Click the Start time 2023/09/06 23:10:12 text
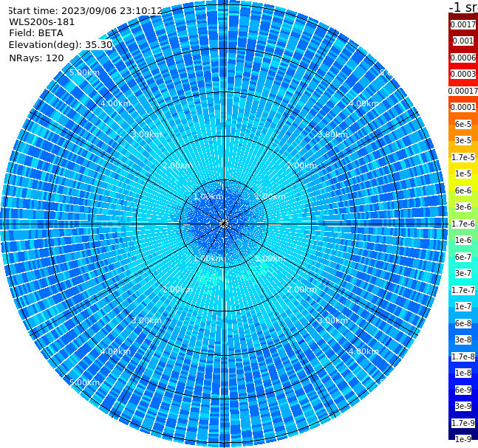The image size is (478, 448). pyautogui.click(x=85, y=10)
